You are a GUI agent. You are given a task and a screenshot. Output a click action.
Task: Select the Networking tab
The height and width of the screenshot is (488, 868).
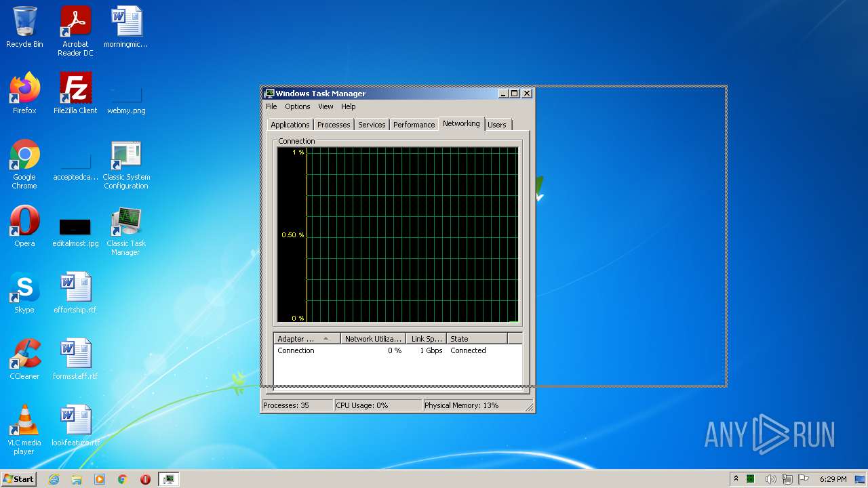[x=461, y=123]
